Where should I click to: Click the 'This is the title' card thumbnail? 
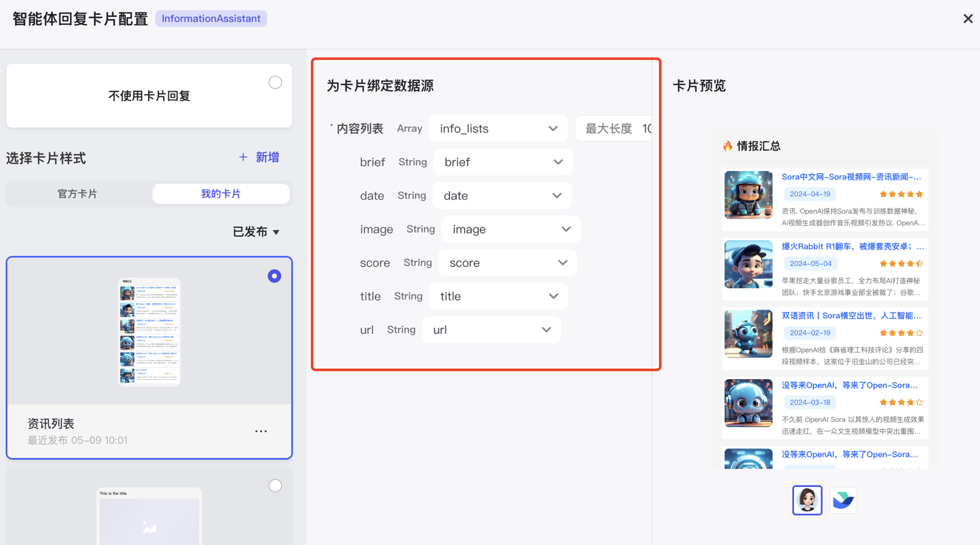coord(150,516)
